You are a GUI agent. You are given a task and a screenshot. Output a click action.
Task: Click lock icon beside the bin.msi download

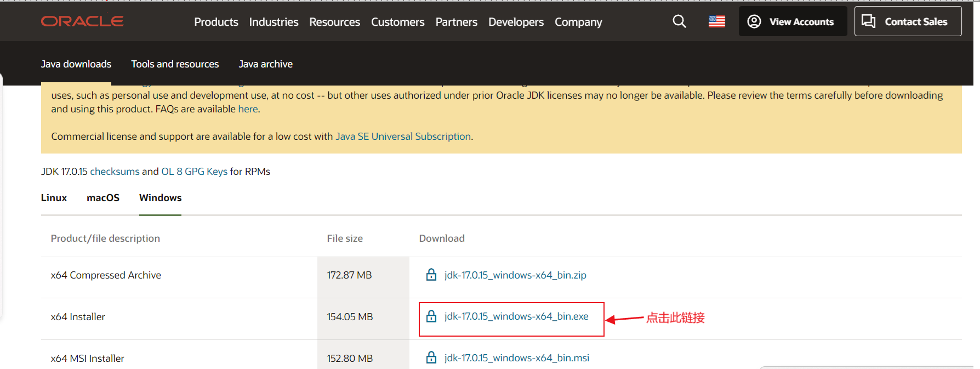[431, 357]
